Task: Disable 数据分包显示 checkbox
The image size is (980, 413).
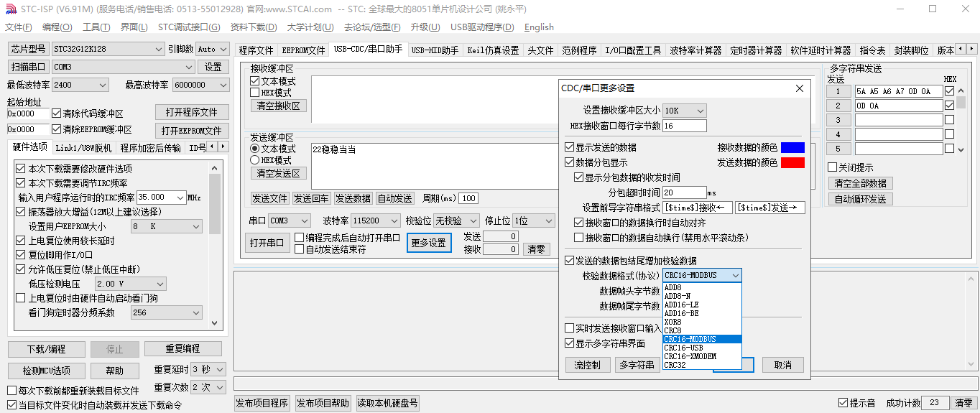Action: coord(570,162)
